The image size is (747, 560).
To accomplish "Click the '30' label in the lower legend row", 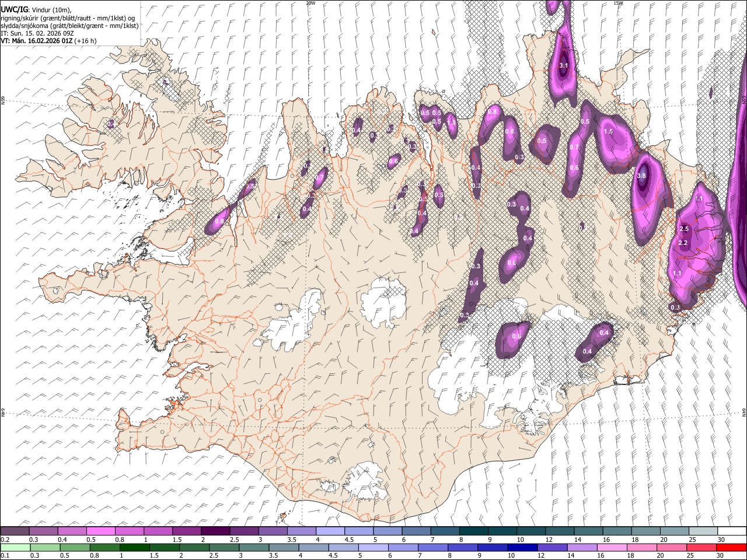I will pyautogui.click(x=721, y=555).
